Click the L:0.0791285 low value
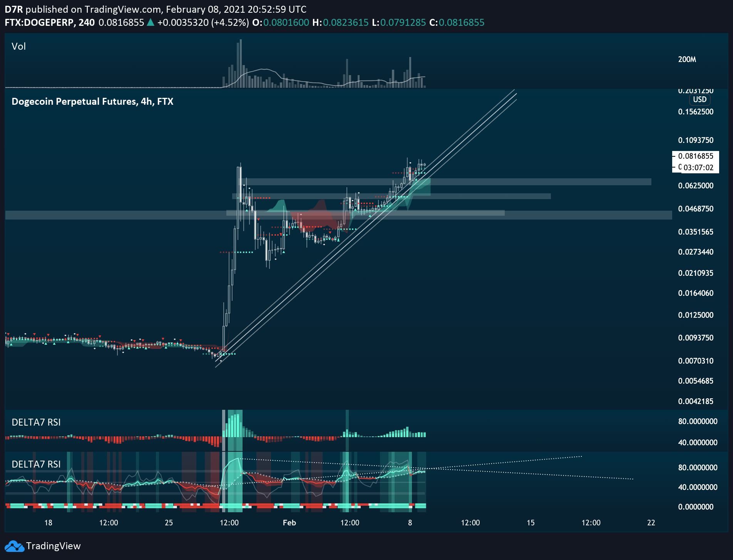 click(399, 23)
